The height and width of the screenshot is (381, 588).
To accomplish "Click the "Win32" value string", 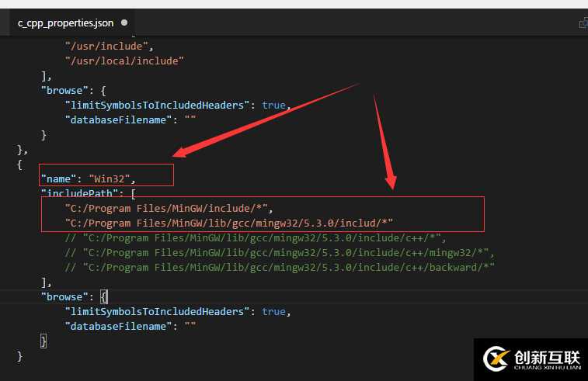I will (109, 178).
